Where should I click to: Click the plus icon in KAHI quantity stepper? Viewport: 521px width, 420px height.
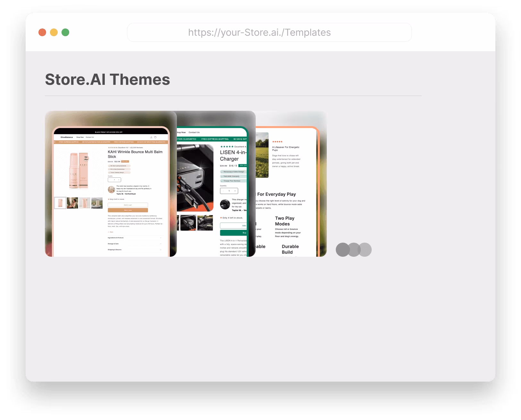tap(119, 180)
